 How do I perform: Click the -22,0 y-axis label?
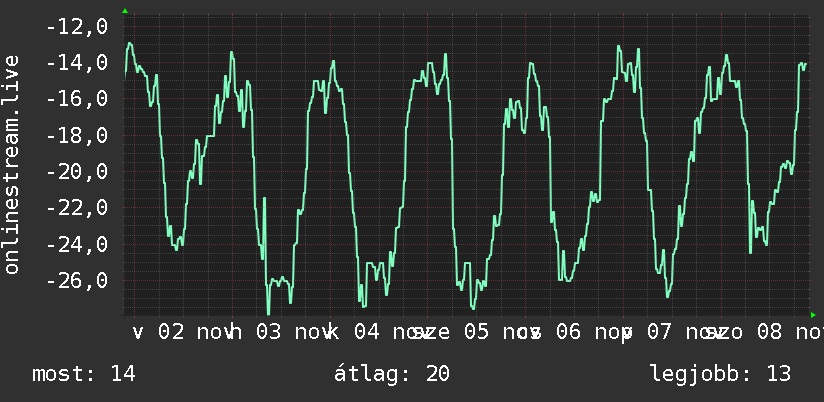pos(77,208)
